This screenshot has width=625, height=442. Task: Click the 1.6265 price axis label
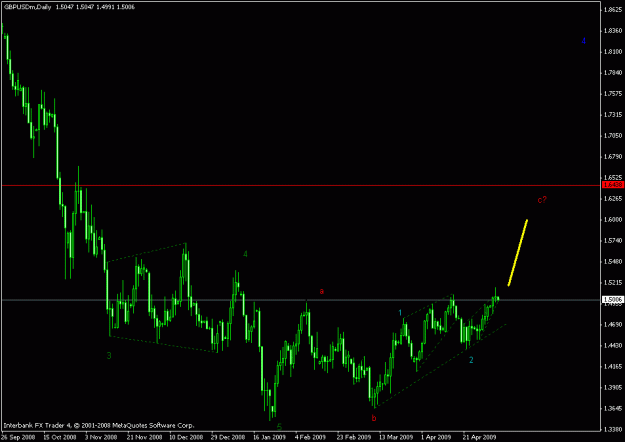tap(613, 198)
